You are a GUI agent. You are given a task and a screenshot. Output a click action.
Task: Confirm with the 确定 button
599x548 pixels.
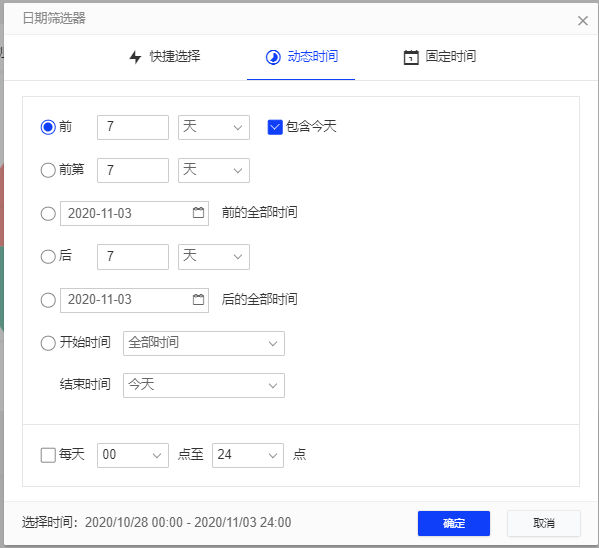[x=454, y=523]
